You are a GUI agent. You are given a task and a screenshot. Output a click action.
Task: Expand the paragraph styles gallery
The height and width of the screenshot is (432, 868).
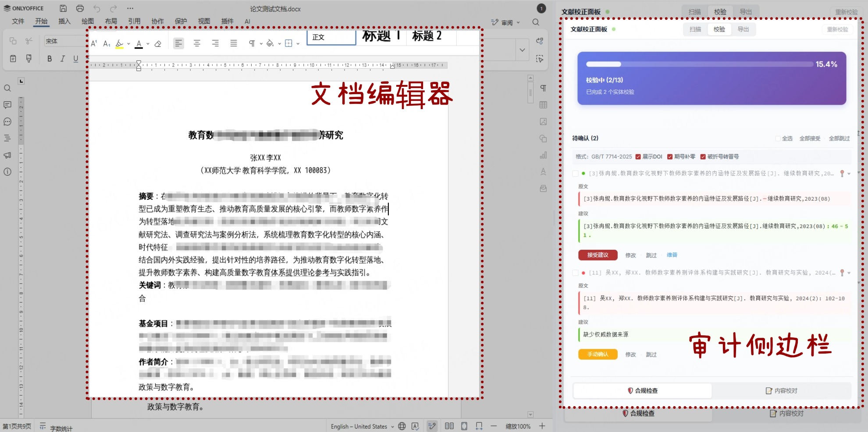(522, 50)
